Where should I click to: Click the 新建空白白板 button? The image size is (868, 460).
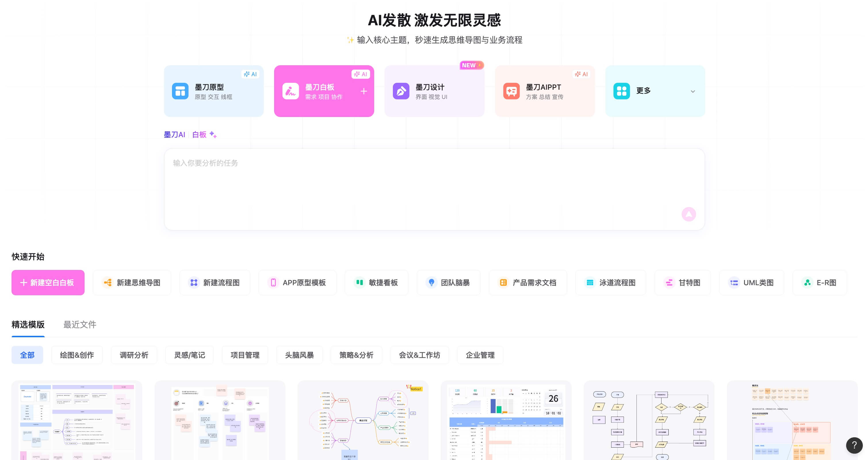48,283
